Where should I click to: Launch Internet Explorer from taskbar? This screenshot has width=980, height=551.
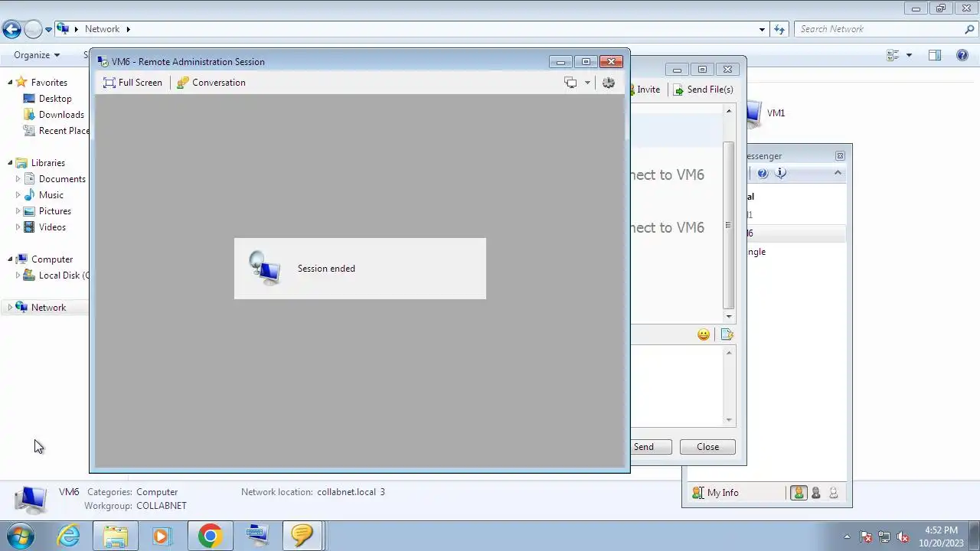point(69,536)
